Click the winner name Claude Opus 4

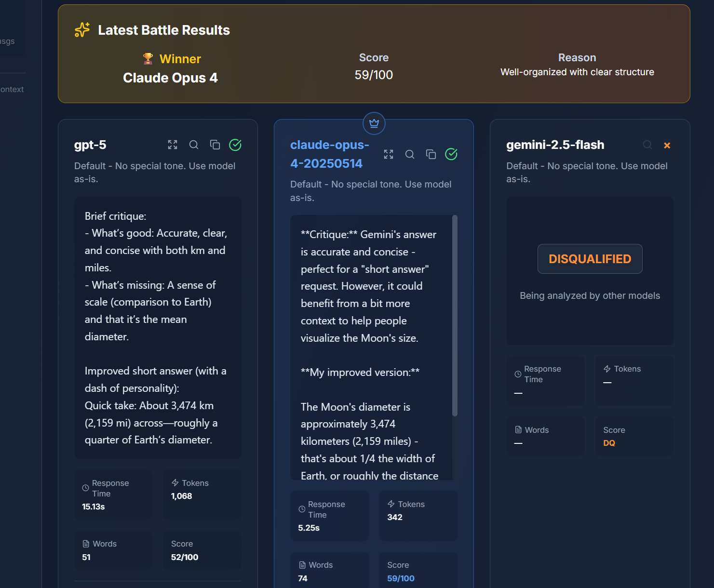click(x=170, y=78)
